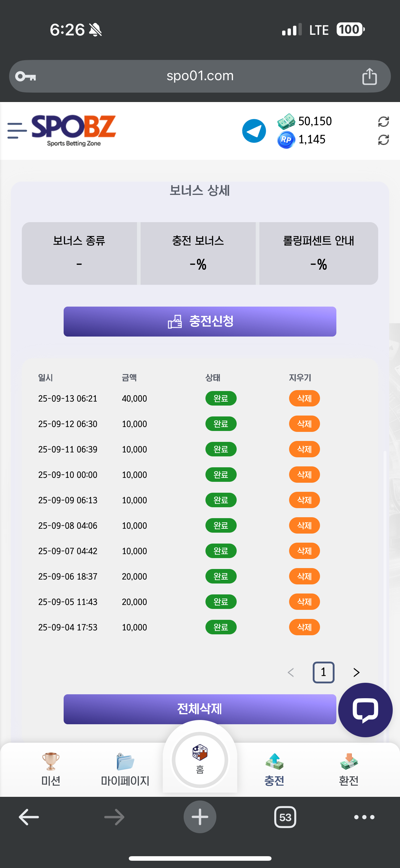Viewport: 400px width, 868px height.
Task: Go to previous page arrow
Action: pos(291,672)
